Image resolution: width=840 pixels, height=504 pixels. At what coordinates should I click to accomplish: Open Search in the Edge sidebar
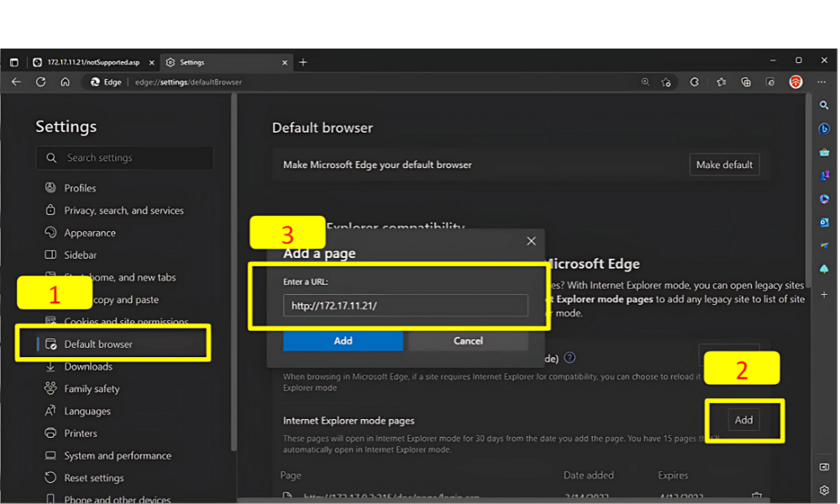click(824, 105)
